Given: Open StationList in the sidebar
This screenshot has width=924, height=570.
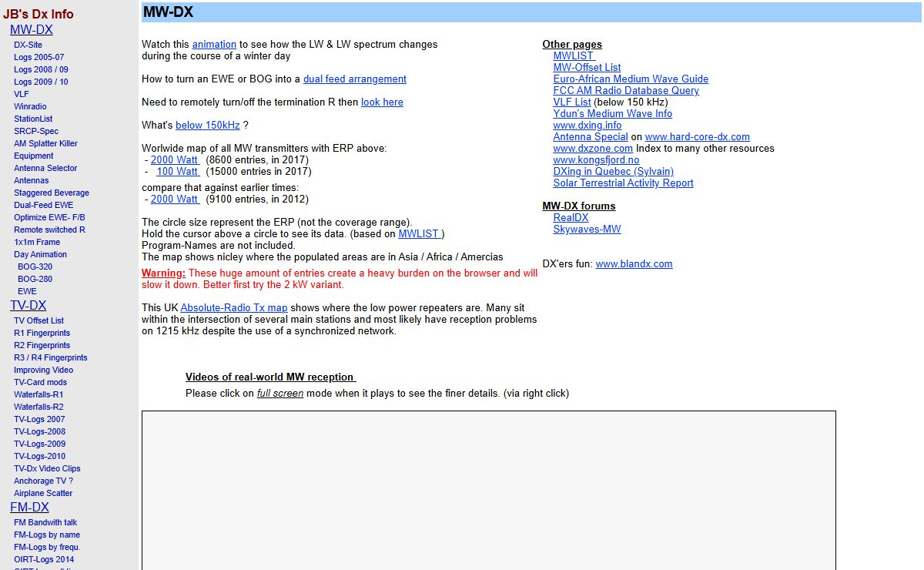Looking at the screenshot, I should click(33, 119).
